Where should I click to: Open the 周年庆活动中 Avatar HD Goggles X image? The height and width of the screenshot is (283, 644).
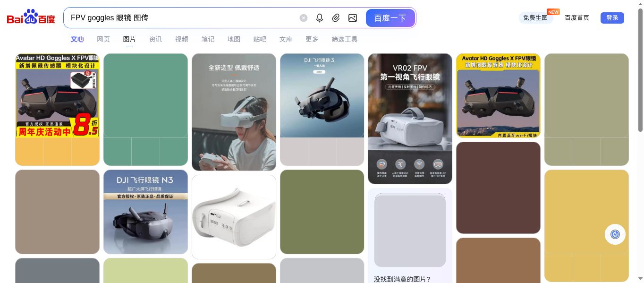click(57, 95)
